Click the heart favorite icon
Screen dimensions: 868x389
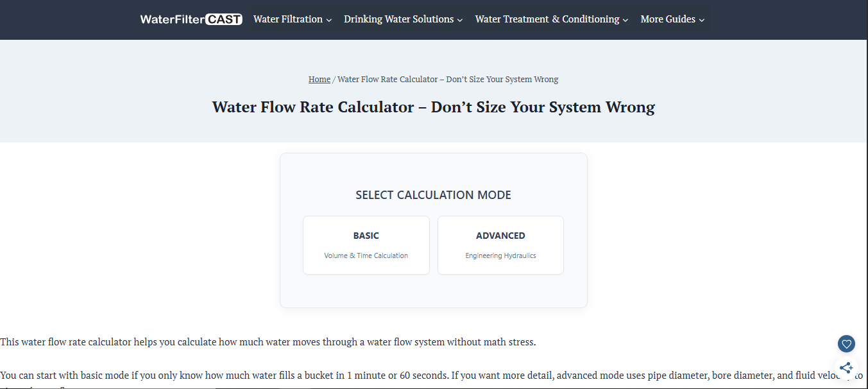click(846, 344)
